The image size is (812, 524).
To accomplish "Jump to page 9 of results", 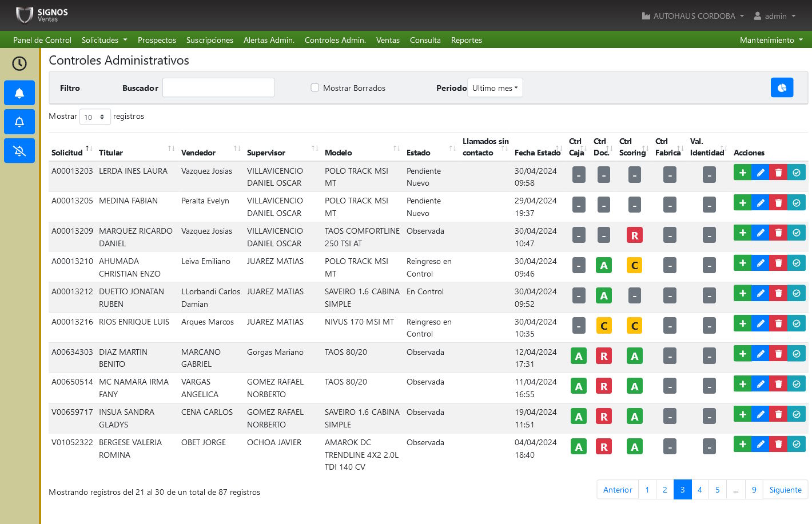I will pyautogui.click(x=754, y=490).
